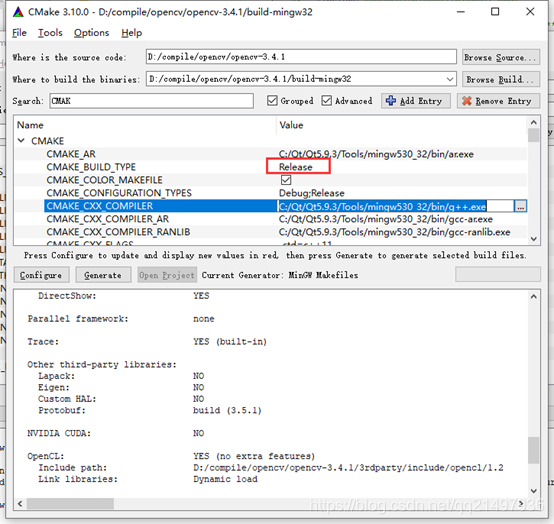The height and width of the screenshot is (524, 554).
Task: Minimize the CMake window
Action: pos(461,12)
